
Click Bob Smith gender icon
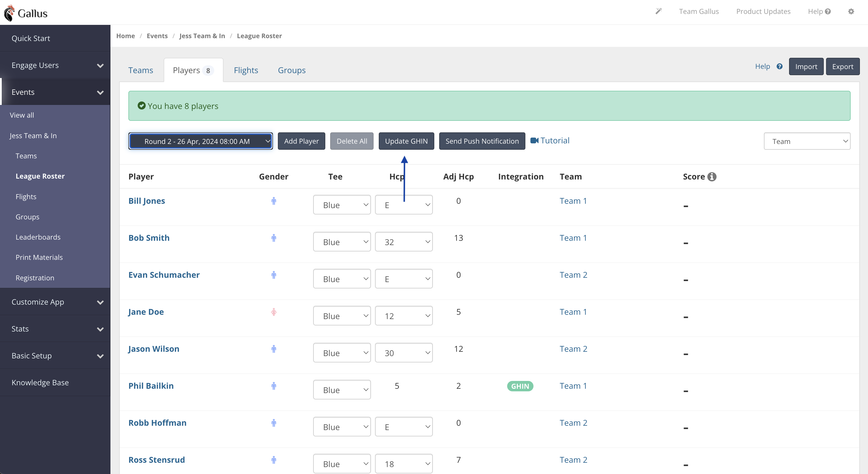pyautogui.click(x=274, y=238)
